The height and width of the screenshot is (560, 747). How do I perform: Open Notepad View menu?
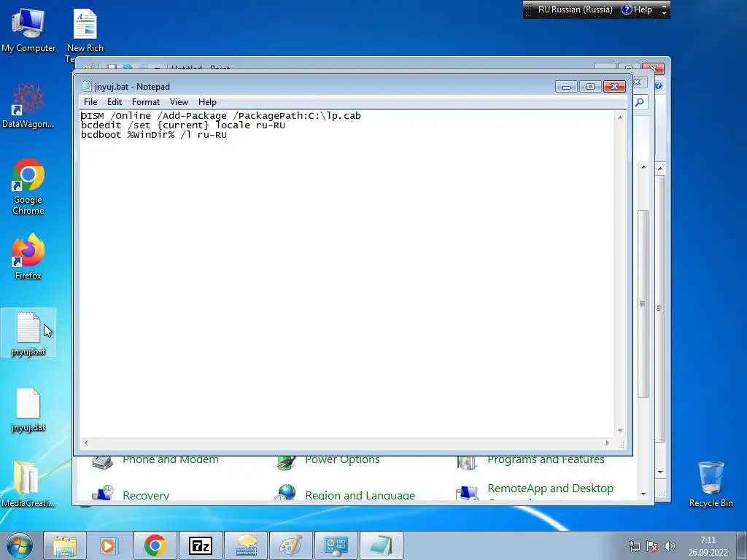click(179, 102)
